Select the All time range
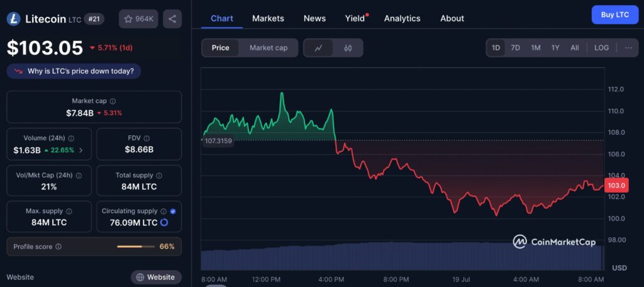 click(575, 48)
